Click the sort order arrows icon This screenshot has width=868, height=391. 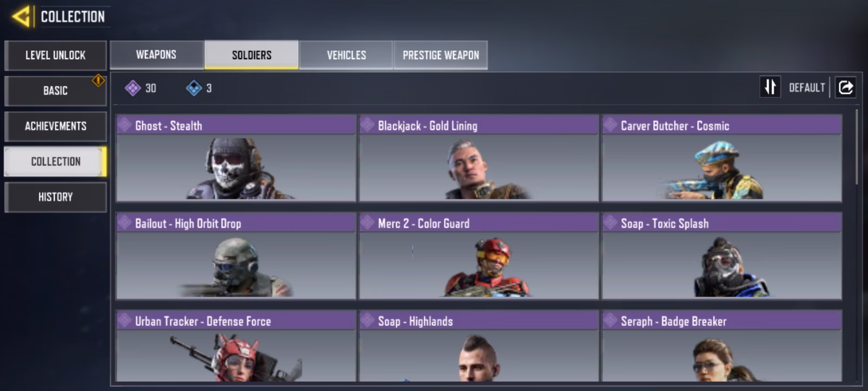(x=770, y=87)
